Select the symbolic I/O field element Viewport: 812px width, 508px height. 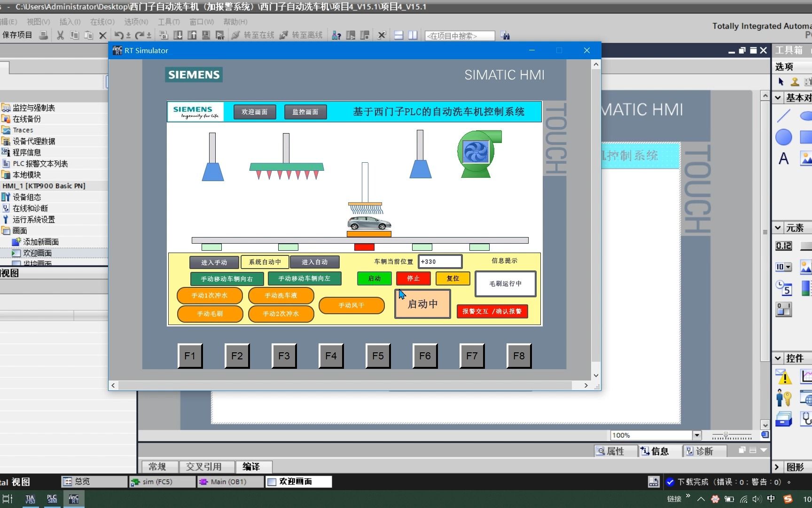783,267
